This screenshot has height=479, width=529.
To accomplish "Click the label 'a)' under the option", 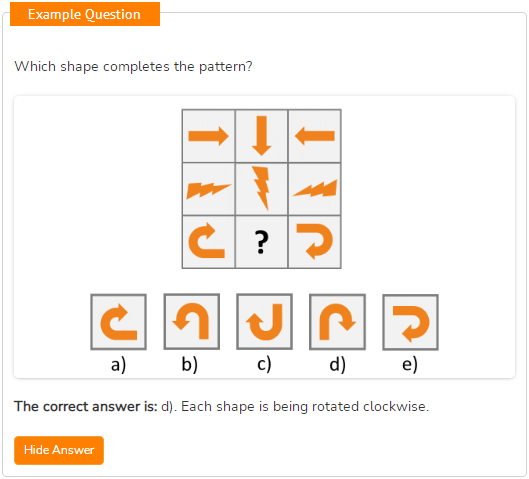I will click(x=118, y=365).
